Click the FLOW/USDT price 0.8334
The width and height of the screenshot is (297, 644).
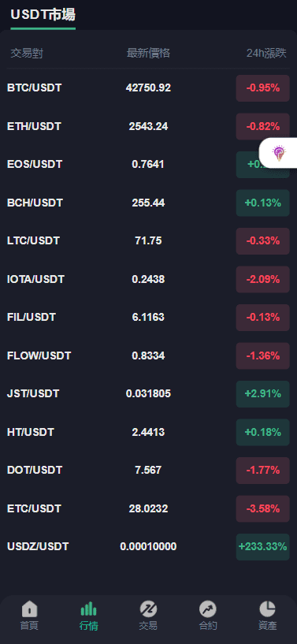(148, 356)
